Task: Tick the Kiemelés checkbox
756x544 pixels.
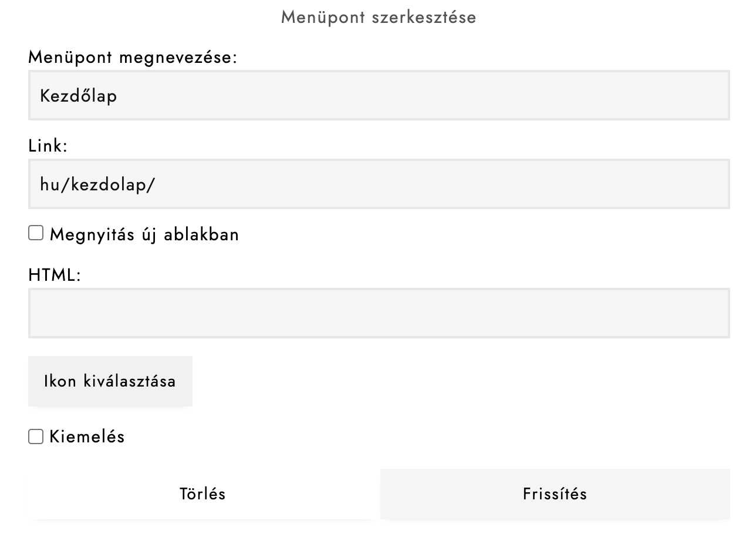Action: pyautogui.click(x=36, y=436)
